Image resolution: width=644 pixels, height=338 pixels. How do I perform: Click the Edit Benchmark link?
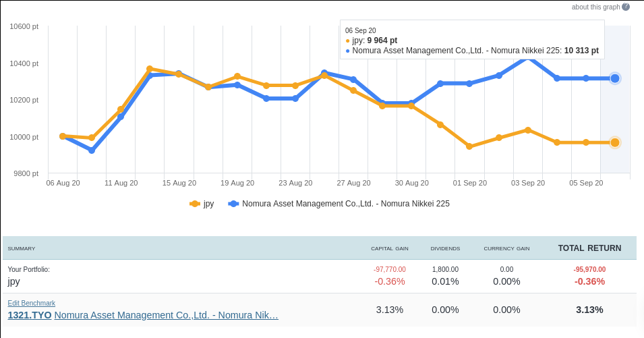coord(32,304)
